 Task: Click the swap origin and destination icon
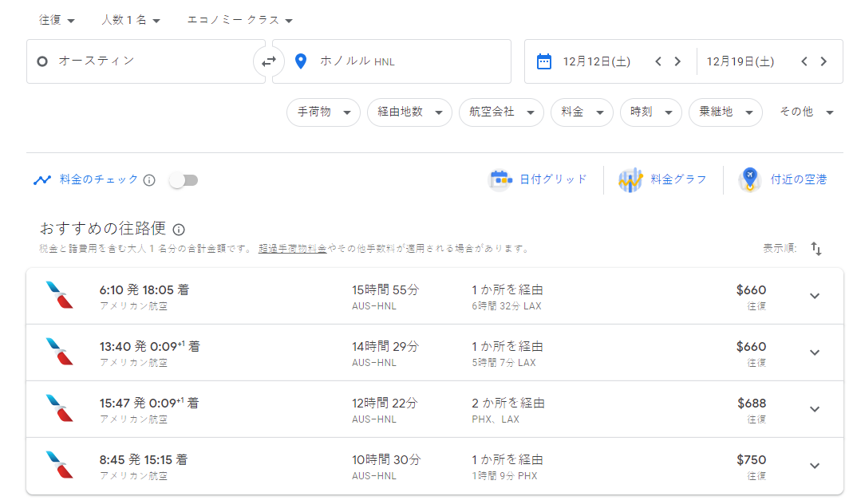point(269,61)
